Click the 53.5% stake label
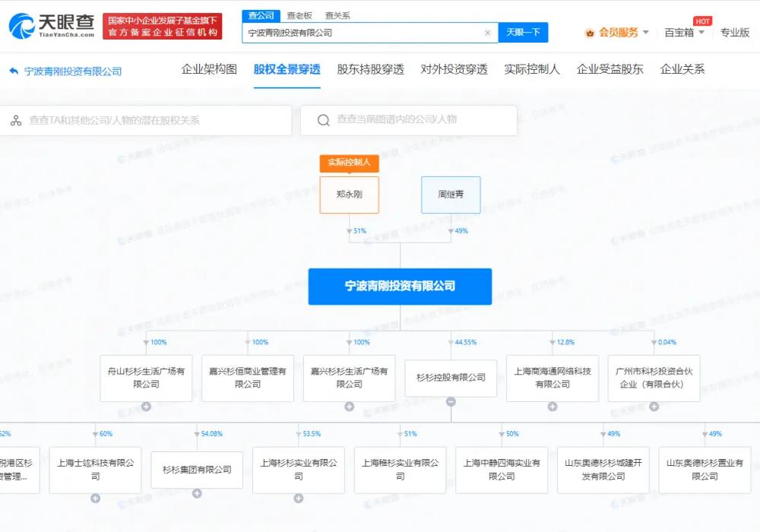This screenshot has width=760, height=532. 312,434
